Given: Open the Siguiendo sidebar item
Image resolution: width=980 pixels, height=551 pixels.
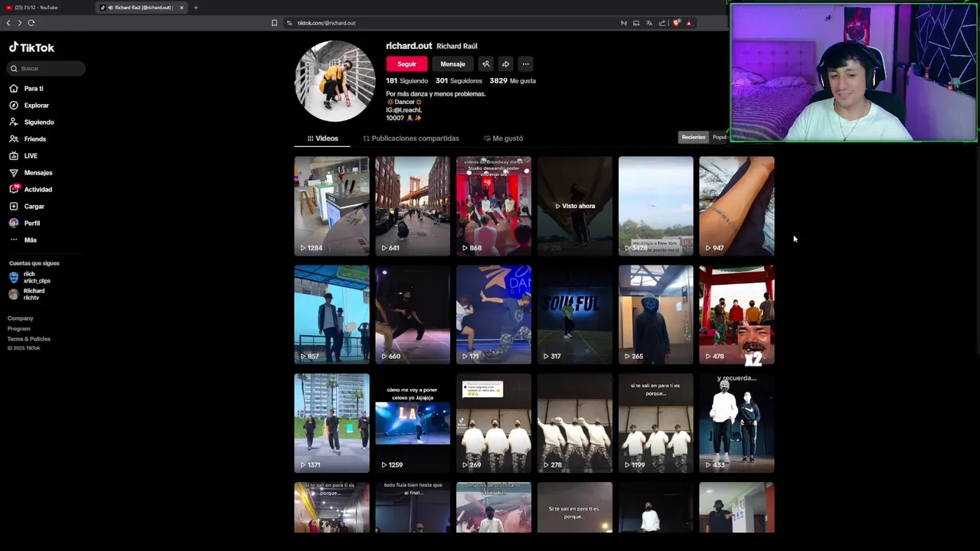Looking at the screenshot, I should click(x=31, y=122).
